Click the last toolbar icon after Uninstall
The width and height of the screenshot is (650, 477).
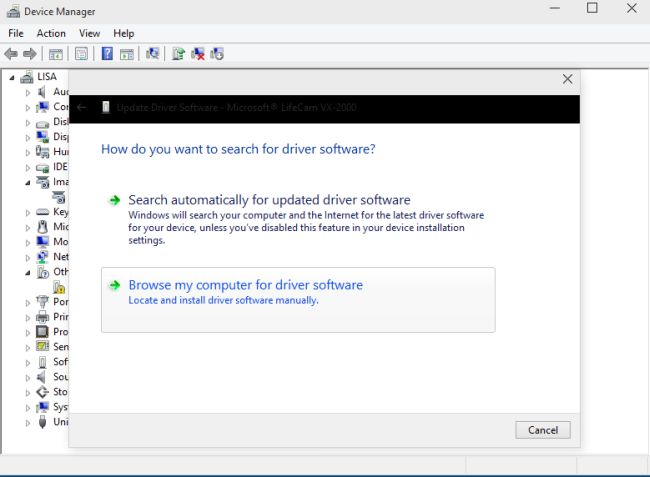[217, 53]
